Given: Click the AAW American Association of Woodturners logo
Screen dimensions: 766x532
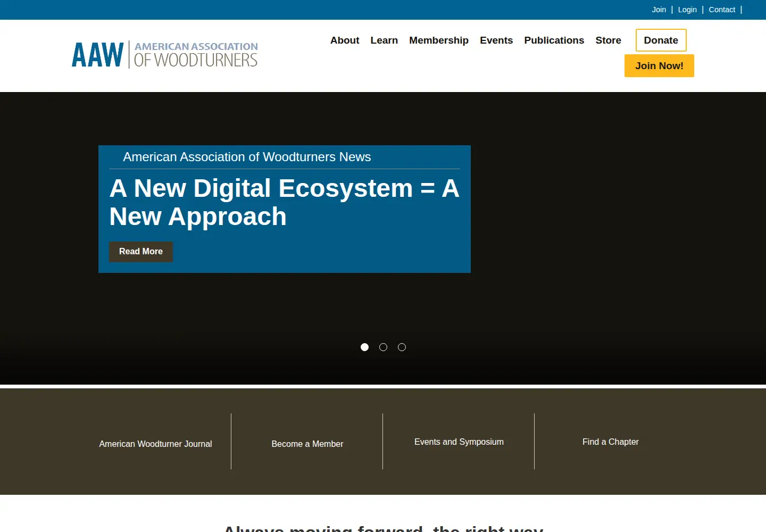Looking at the screenshot, I should [165, 55].
